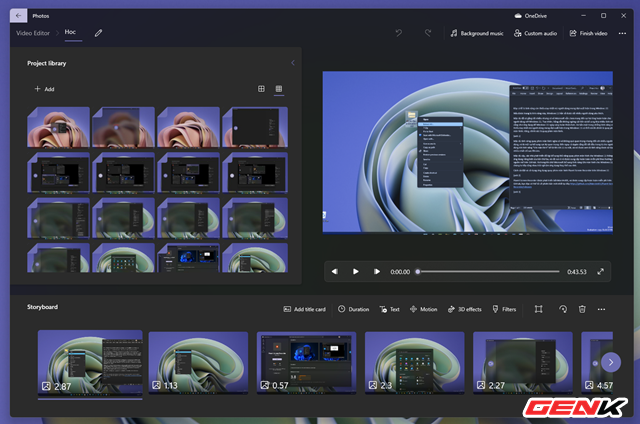Click the middle of the preview progress track
This screenshot has width=640, height=424.
coord(489,271)
